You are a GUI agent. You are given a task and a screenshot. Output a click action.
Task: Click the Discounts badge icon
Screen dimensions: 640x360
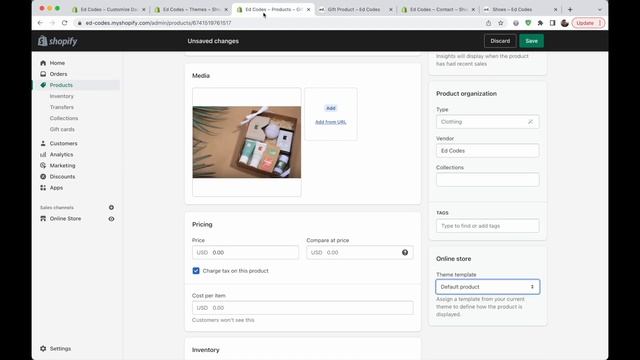tap(43, 176)
